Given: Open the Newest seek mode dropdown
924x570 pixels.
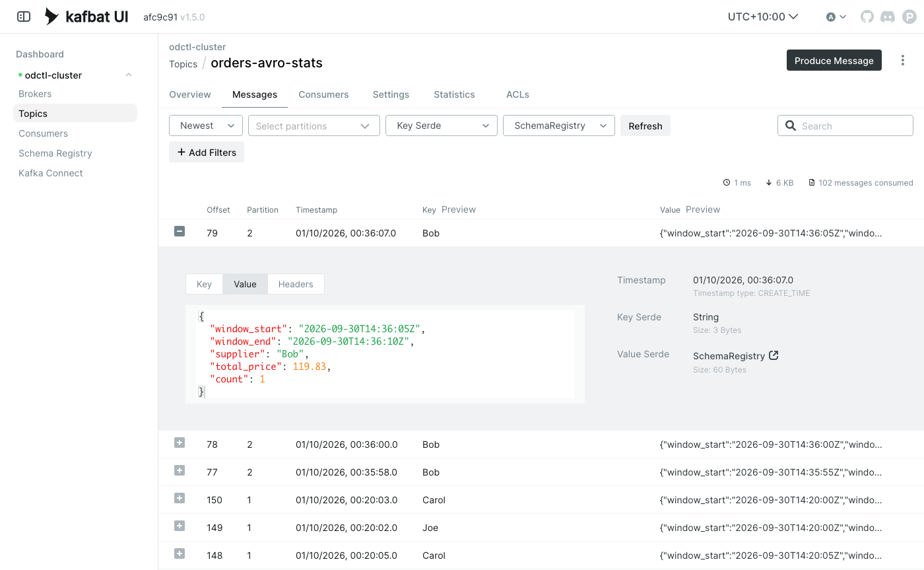Looking at the screenshot, I should pos(206,125).
